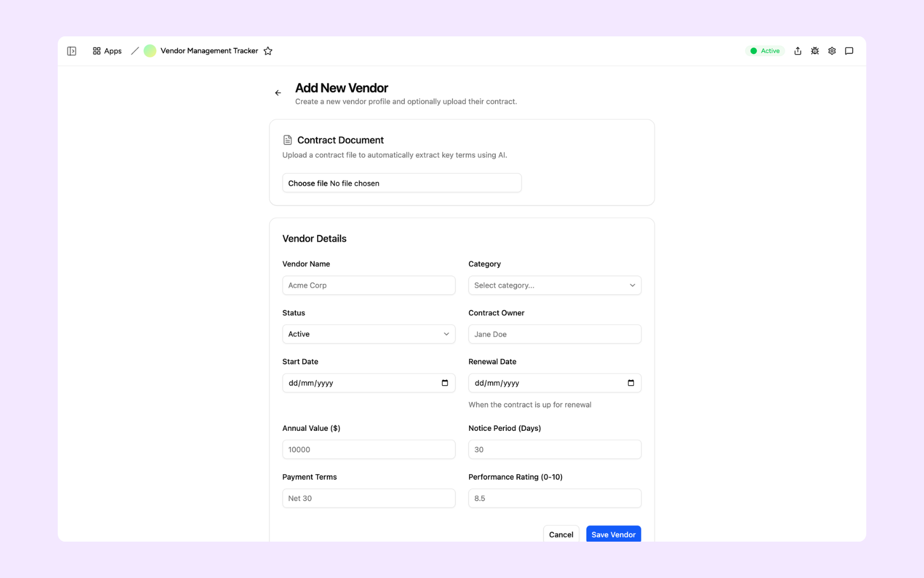This screenshot has height=578, width=924.
Task: Open the share/export icon
Action: [798, 51]
